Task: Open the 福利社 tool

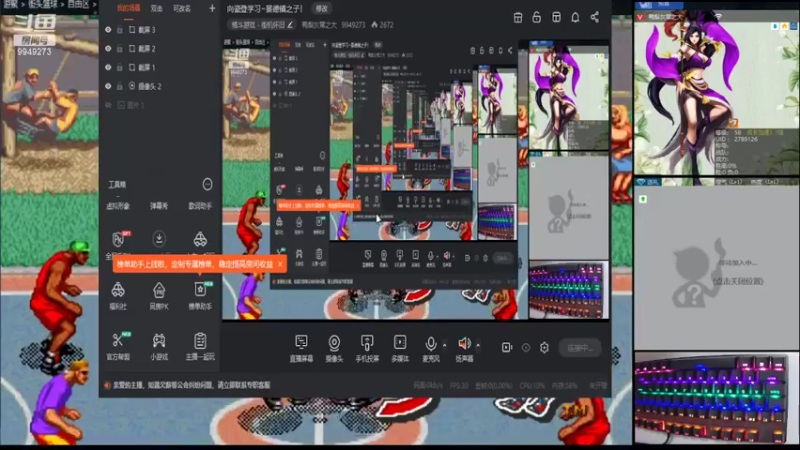Action: 118,295
